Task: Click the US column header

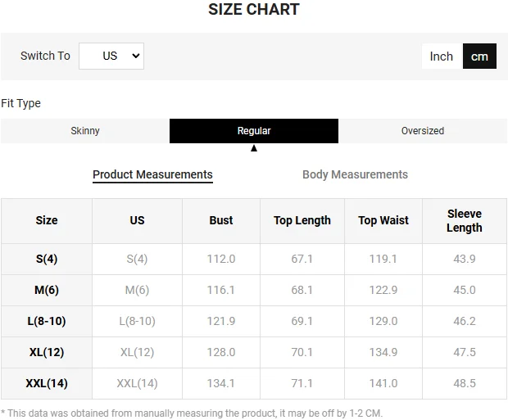Action: coord(137,220)
